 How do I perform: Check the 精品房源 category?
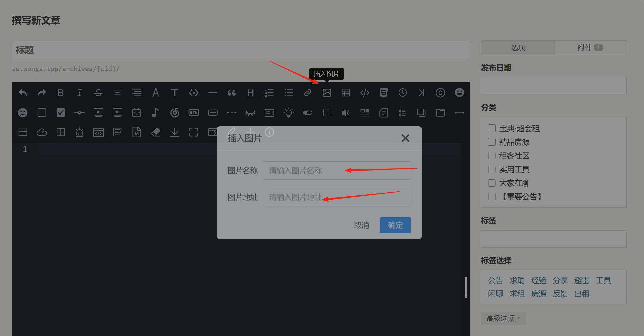[x=492, y=142]
